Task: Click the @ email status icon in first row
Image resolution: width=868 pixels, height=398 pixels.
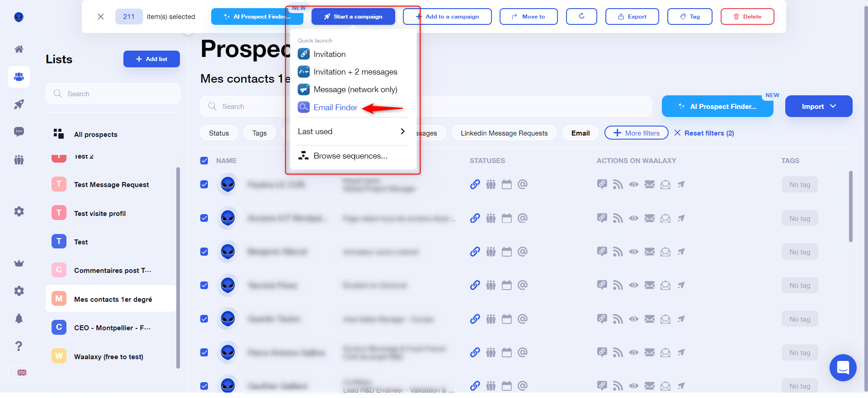Action: pyautogui.click(x=523, y=184)
